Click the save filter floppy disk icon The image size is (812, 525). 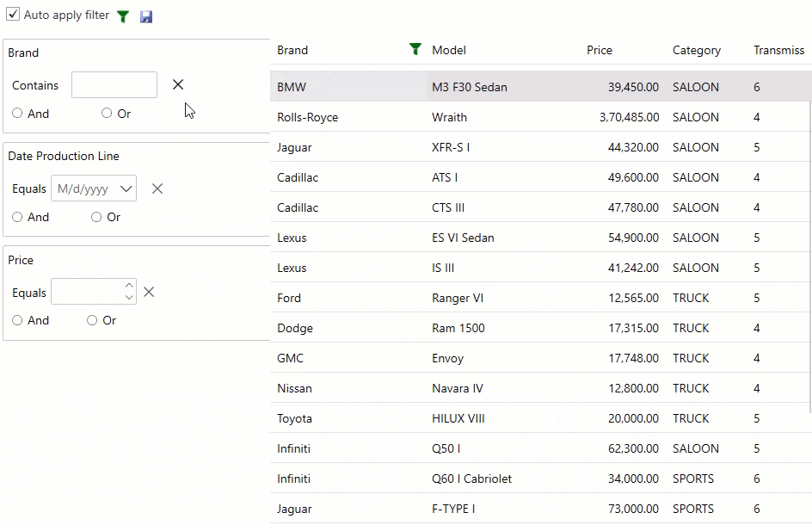tap(146, 16)
